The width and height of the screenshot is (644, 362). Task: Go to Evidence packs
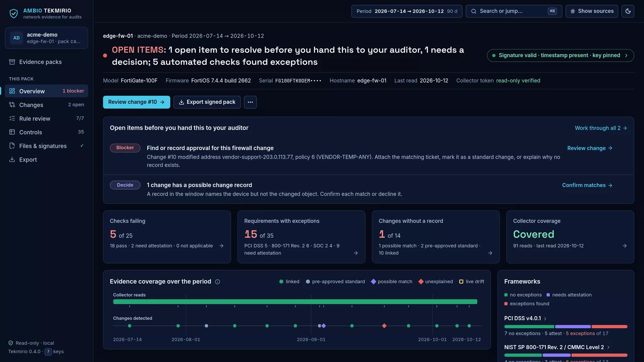tap(46, 62)
